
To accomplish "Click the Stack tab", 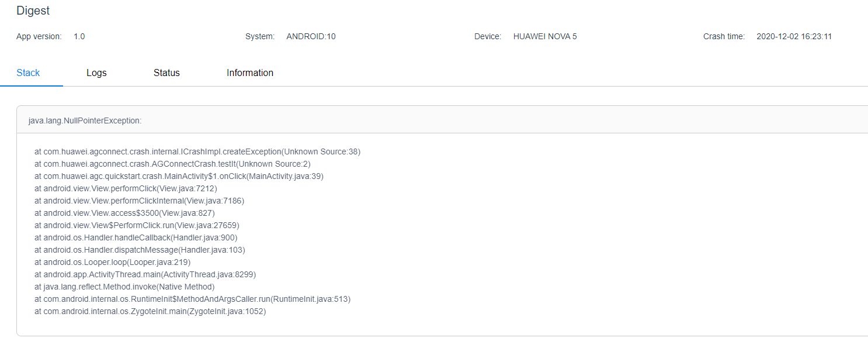I will click(x=28, y=73).
